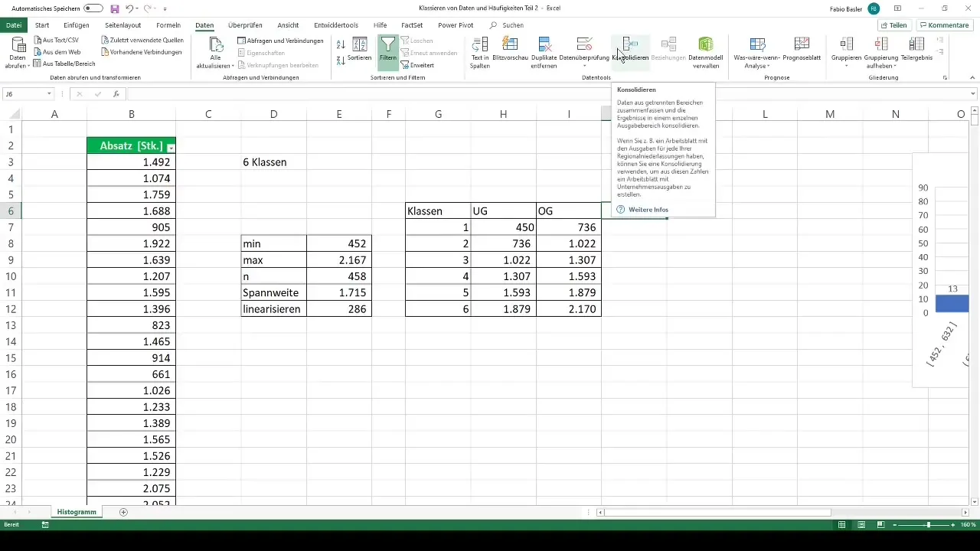The image size is (980, 551).
Task: Toggle Automatisches Speichern switch
Action: point(93,8)
